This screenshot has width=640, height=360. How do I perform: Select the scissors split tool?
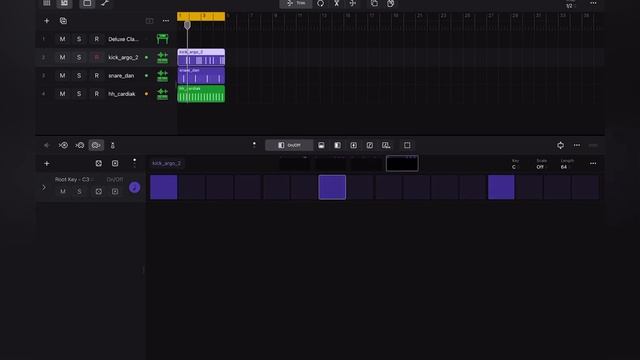click(x=337, y=3)
